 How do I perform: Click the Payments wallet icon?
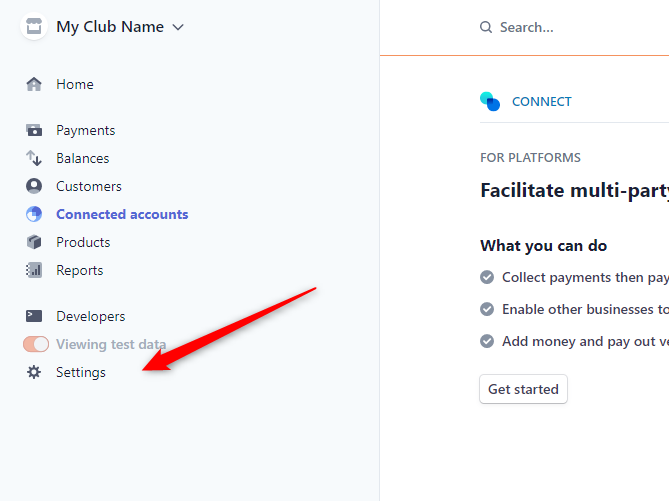point(34,130)
